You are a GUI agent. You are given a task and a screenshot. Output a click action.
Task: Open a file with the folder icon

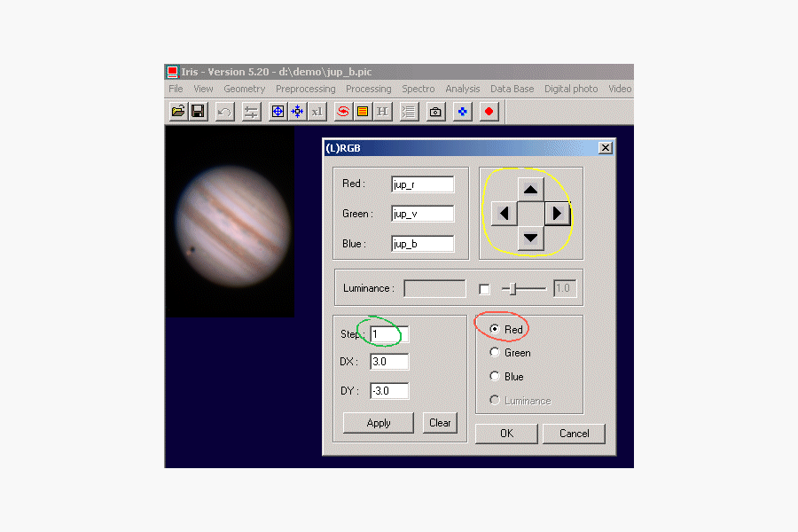click(x=178, y=112)
